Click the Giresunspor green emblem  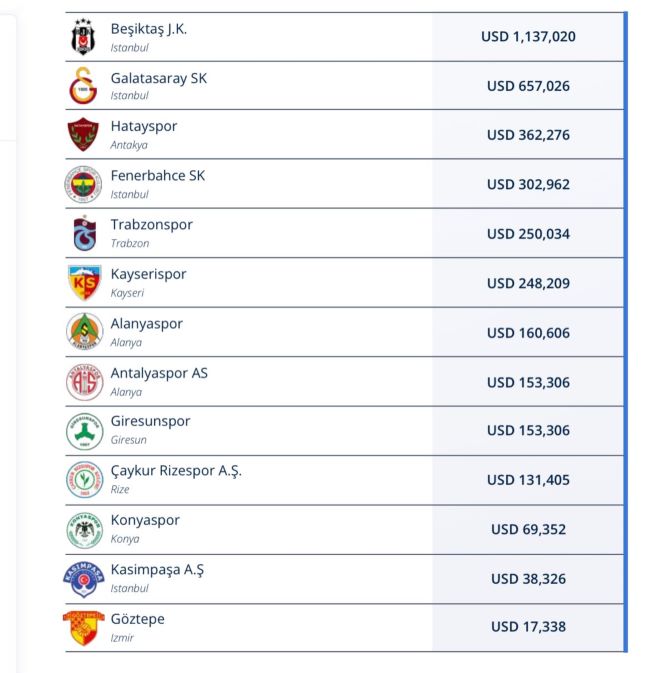point(85,431)
